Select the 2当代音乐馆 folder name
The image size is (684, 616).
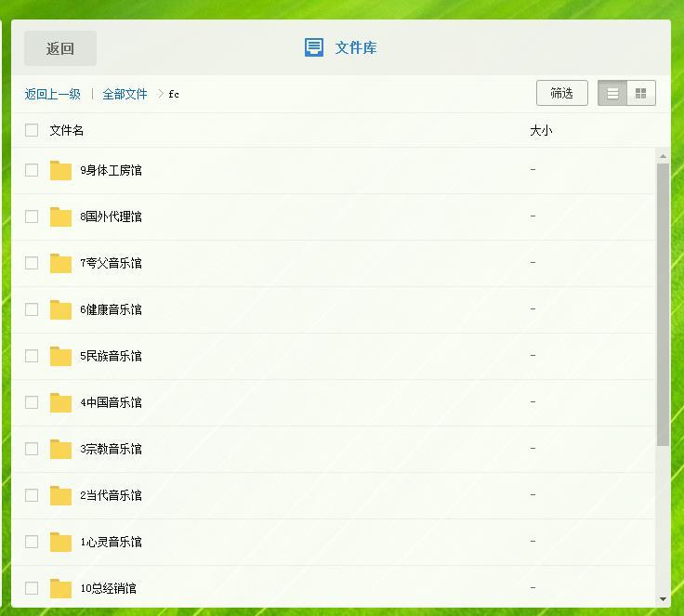[111, 495]
